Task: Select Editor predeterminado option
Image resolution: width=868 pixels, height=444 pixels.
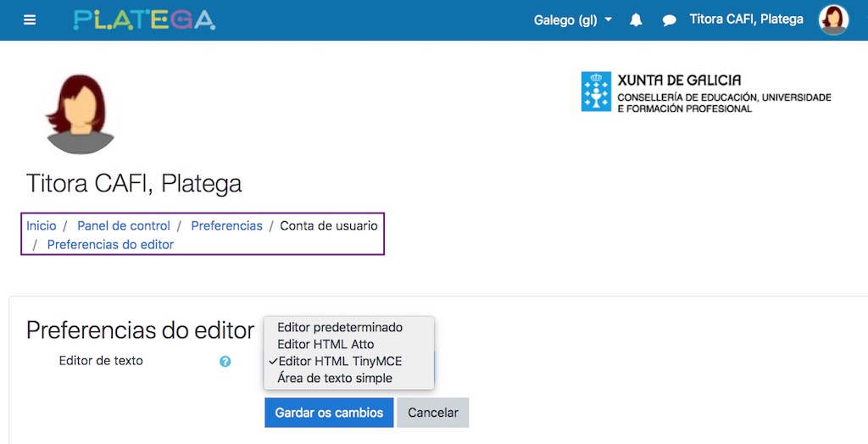Action: pyautogui.click(x=348, y=327)
